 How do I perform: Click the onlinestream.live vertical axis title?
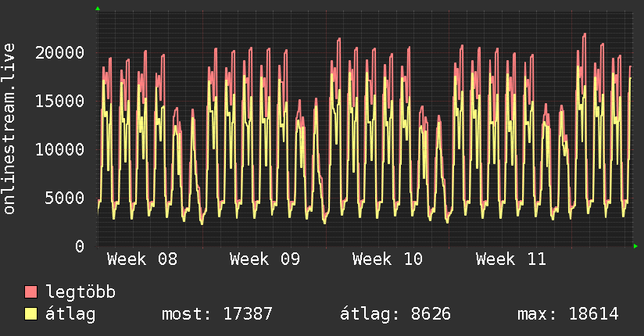[x=9, y=129]
